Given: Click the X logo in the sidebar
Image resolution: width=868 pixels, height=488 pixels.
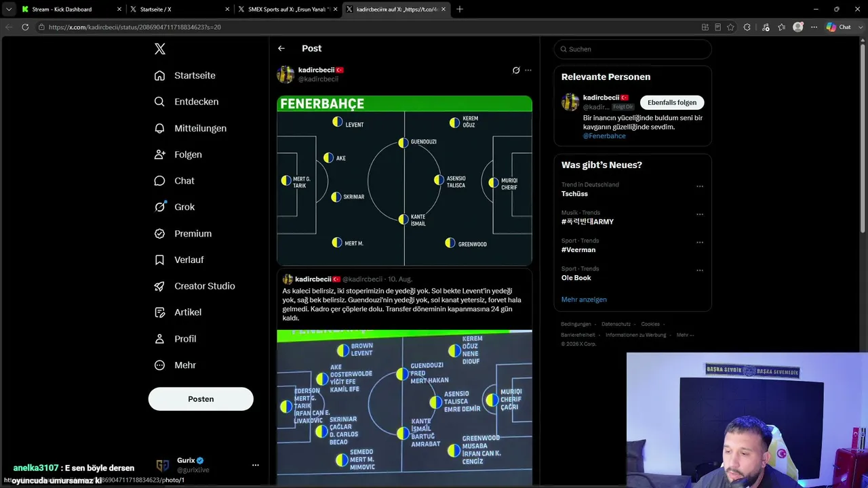Looking at the screenshot, I should click(x=160, y=49).
